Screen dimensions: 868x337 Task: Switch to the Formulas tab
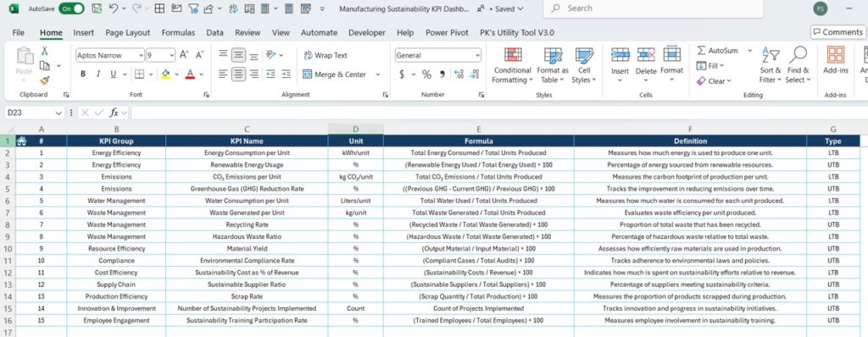[178, 33]
